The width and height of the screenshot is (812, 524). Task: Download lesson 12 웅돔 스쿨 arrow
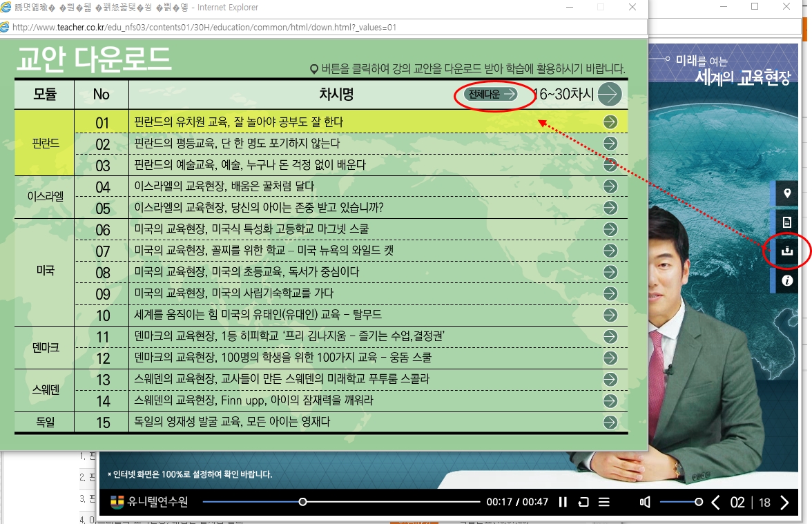pos(610,358)
